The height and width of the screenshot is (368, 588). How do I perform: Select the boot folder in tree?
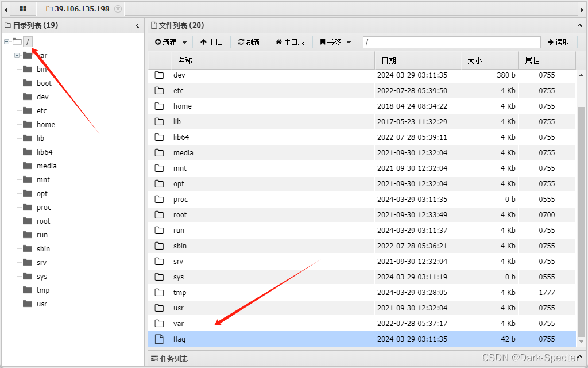click(44, 83)
